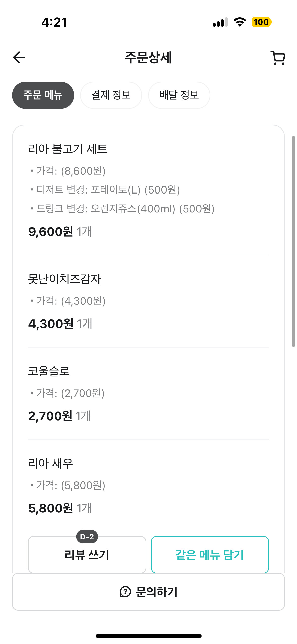297x644 pixels.
Task: Tap the 못난이치즈감자 menu item
Action: (64, 279)
